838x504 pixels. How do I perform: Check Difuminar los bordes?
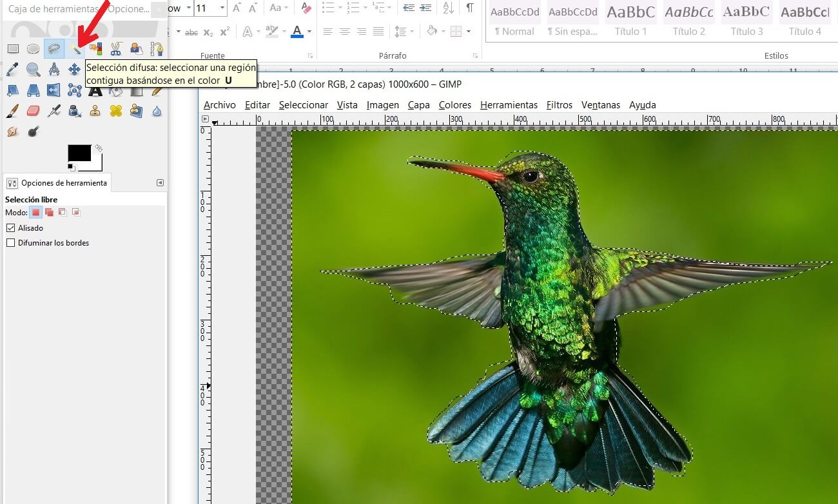10,243
